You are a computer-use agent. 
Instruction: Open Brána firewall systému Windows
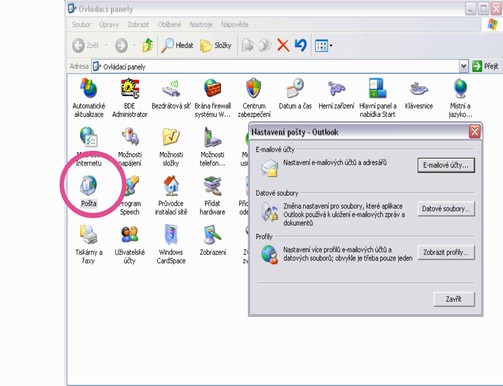pyautogui.click(x=213, y=98)
